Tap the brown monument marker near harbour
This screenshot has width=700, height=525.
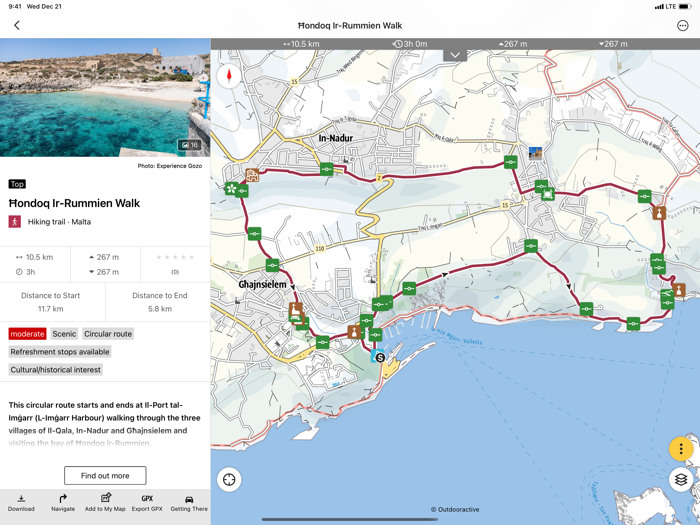(354, 332)
